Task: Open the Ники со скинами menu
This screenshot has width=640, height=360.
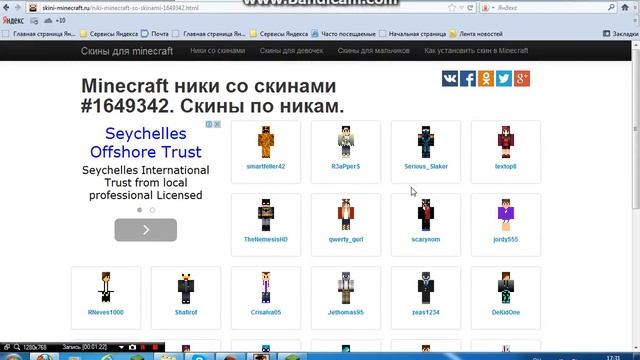Action: pos(218,51)
